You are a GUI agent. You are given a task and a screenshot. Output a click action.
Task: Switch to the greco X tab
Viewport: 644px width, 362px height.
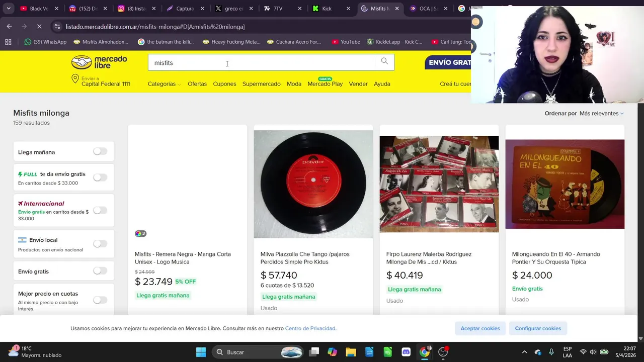coord(229,9)
